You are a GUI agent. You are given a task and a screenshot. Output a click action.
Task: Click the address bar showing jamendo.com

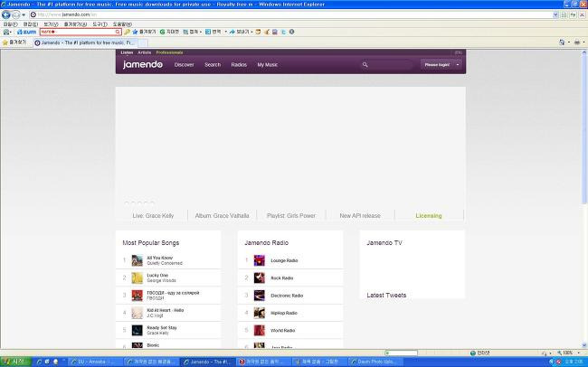[290, 14]
